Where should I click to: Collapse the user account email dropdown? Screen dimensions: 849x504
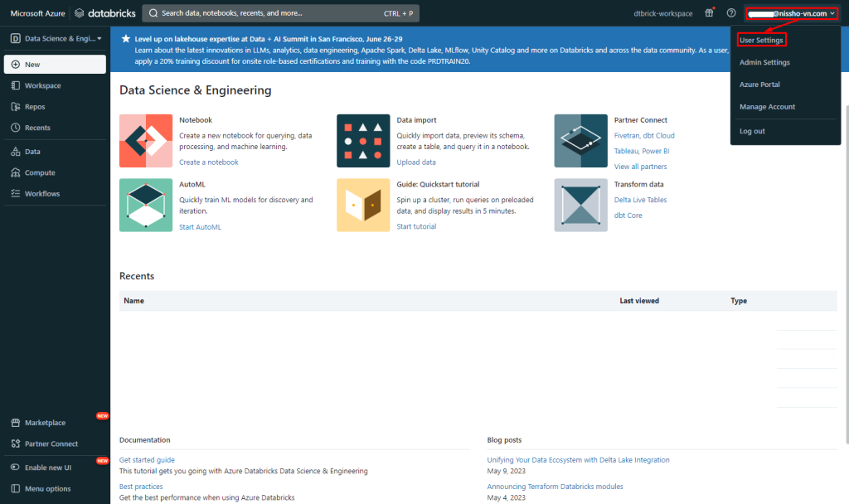793,13
